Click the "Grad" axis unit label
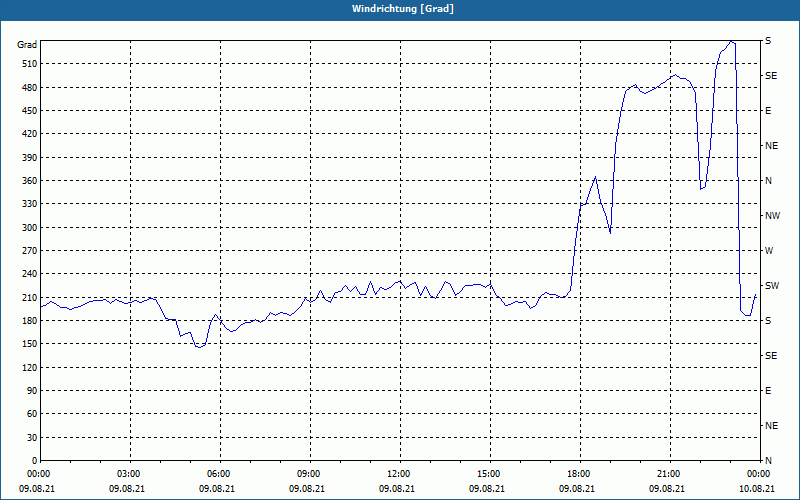Image resolution: width=800 pixels, height=500 pixels. (x=27, y=45)
